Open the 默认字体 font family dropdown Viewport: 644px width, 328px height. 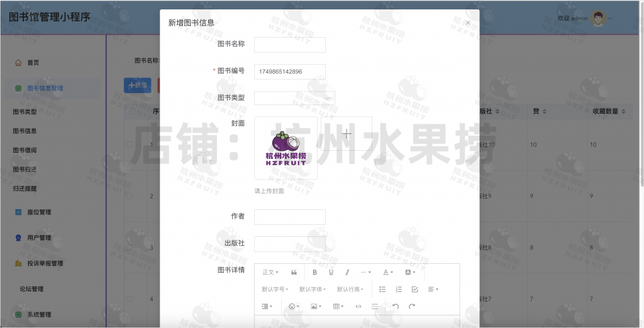312,290
